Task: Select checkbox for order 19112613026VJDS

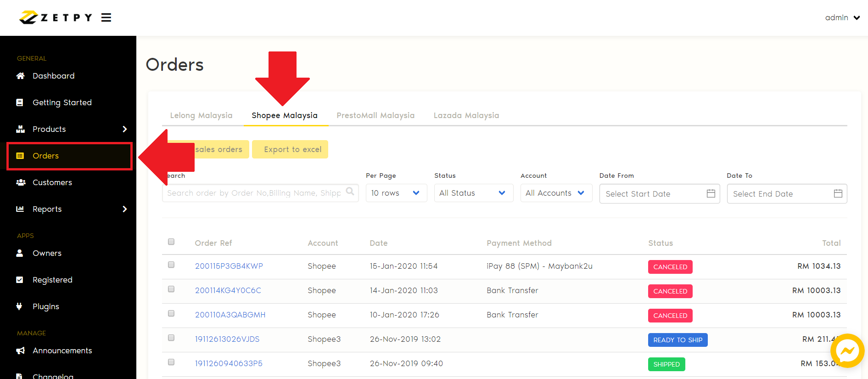Action: pos(171,338)
